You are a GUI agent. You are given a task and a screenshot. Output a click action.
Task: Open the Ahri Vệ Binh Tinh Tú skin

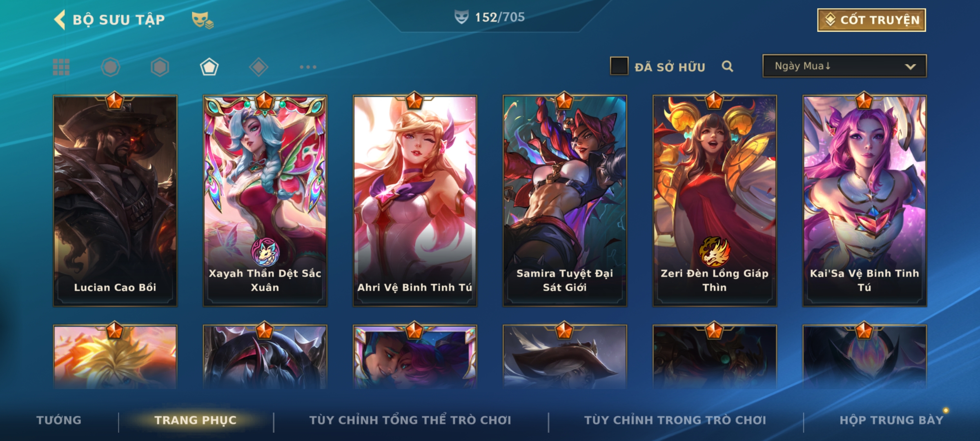(x=415, y=201)
